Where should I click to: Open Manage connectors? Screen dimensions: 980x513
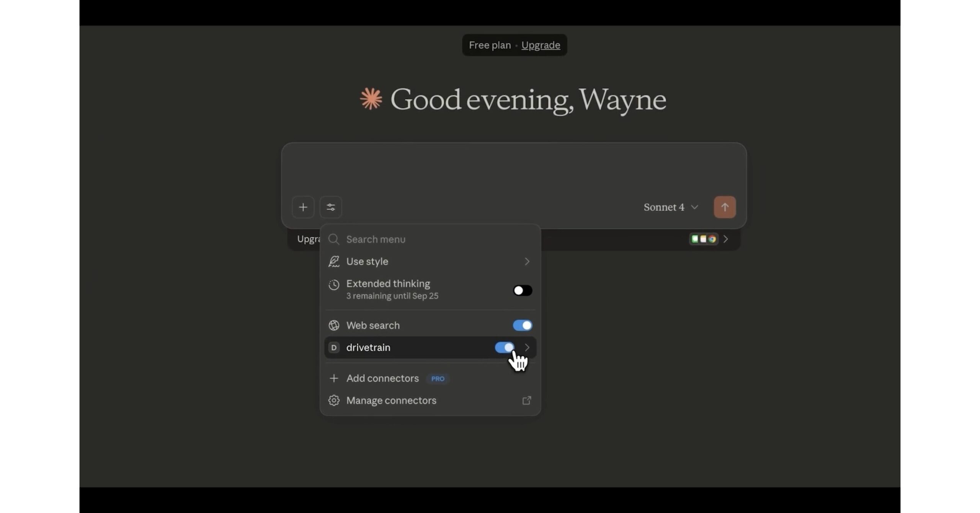tap(391, 400)
